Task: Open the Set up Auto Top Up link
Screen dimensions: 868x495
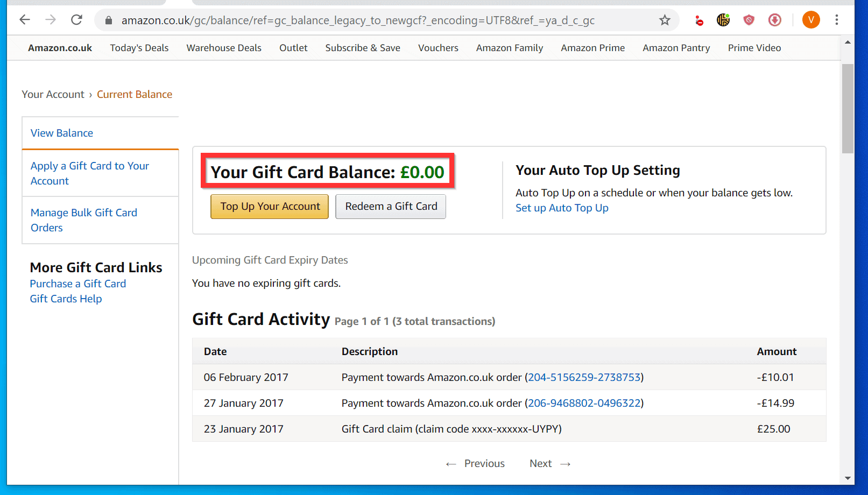Action: point(562,208)
